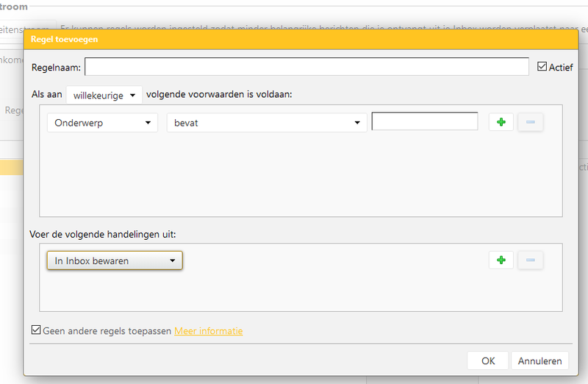Image resolution: width=588 pixels, height=384 pixels.
Task: Click the green plus to add a condition
Action: [x=501, y=122]
